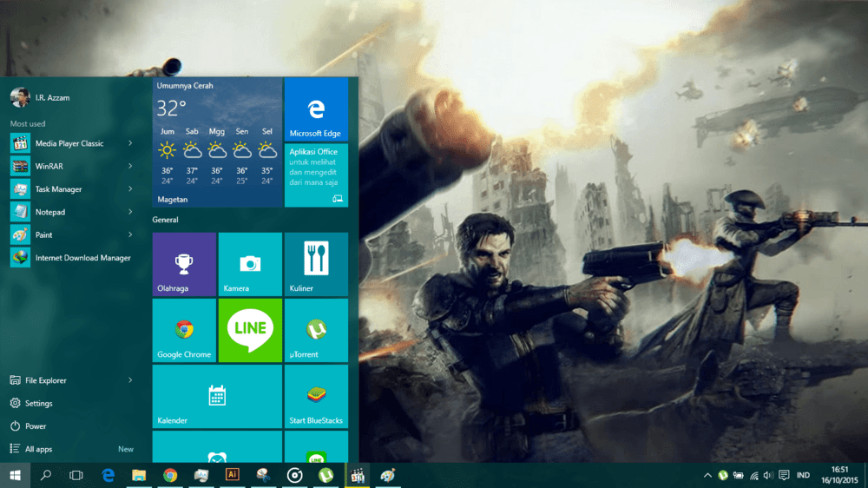
Task: Expand Task Manager jump list arrow
Action: pos(131,189)
